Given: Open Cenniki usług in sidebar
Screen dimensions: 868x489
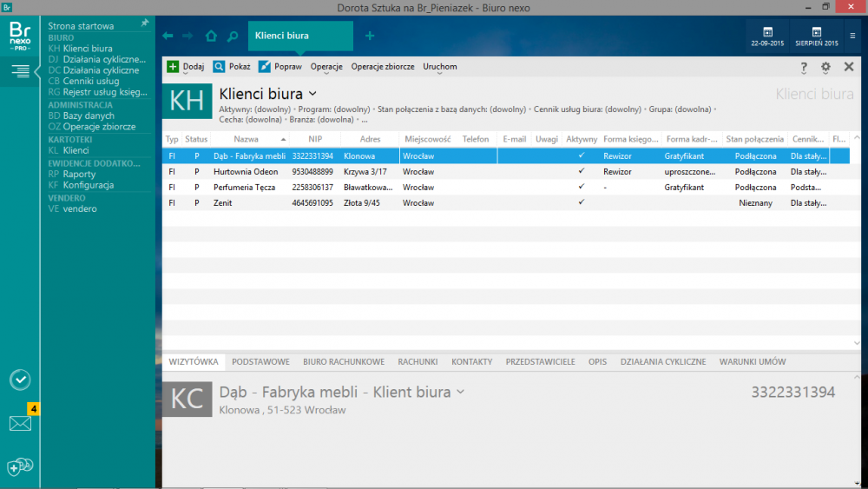Looking at the screenshot, I should coord(94,81).
